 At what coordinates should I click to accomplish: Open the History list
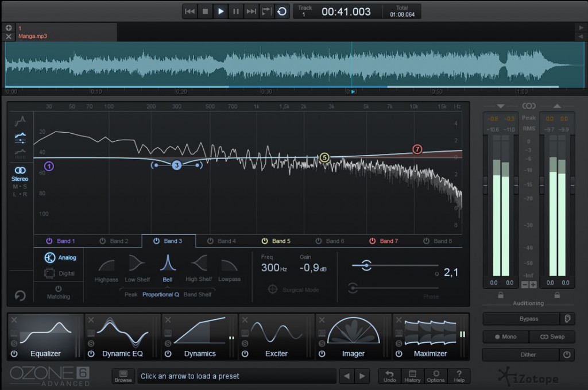coord(412,376)
